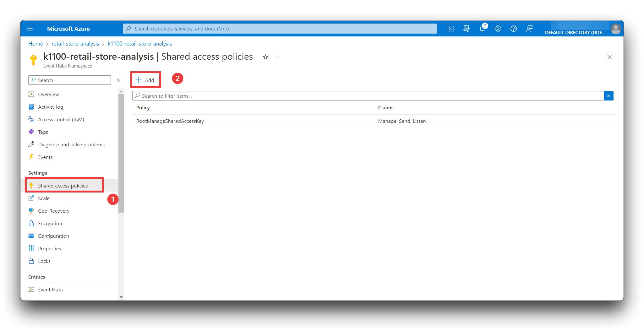644x331 pixels.
Task: Focus the sidebar Search field
Action: 69,80
